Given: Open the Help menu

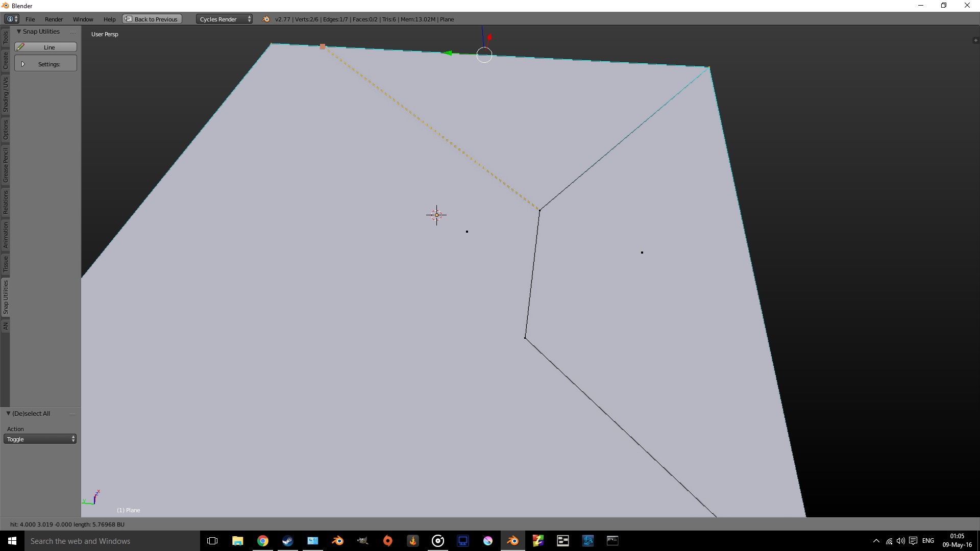Looking at the screenshot, I should pos(109,19).
